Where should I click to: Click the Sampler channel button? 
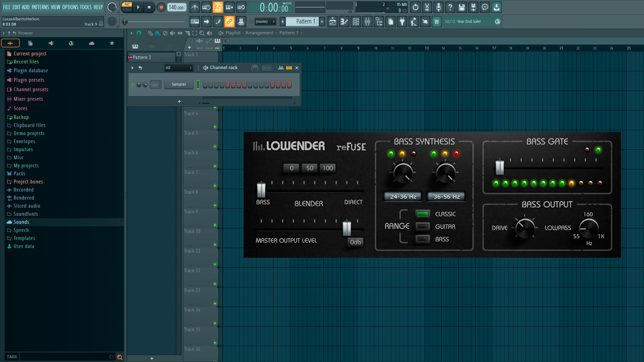click(x=179, y=84)
